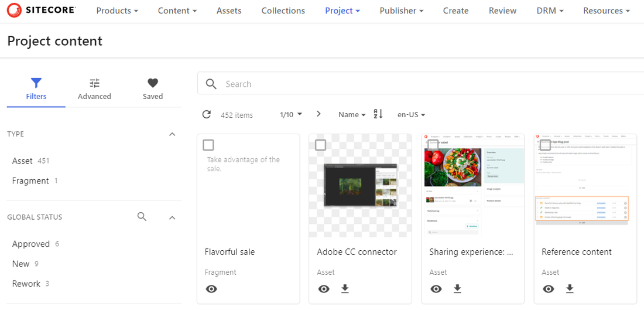Open the Sharing experience salad thumbnail
Image resolution: width=644 pixels, height=310 pixels.
tap(472, 185)
